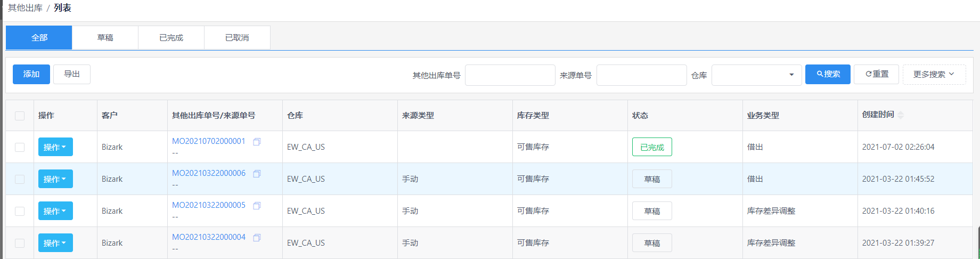This screenshot has width=980, height=259.
Task: Open the 仓库 dropdown selector
Action: (756, 75)
